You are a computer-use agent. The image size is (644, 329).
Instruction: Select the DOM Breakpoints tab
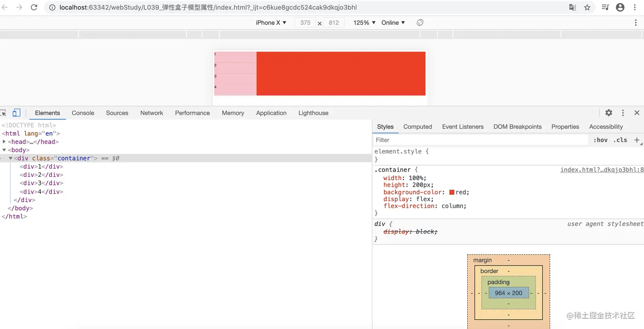[x=517, y=127]
